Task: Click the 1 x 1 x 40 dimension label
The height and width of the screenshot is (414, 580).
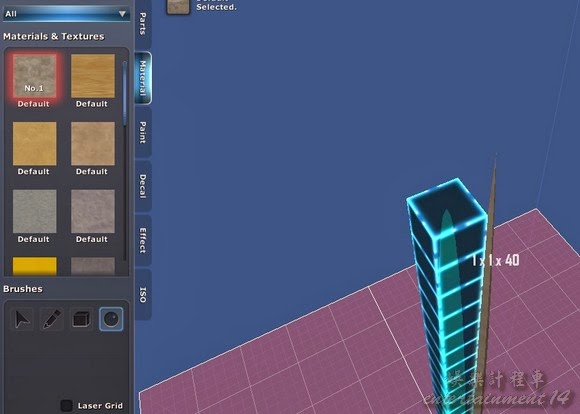Action: [x=496, y=260]
